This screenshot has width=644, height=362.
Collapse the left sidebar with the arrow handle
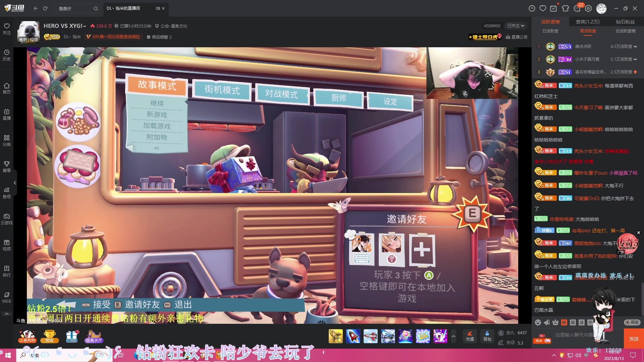(x=15, y=183)
